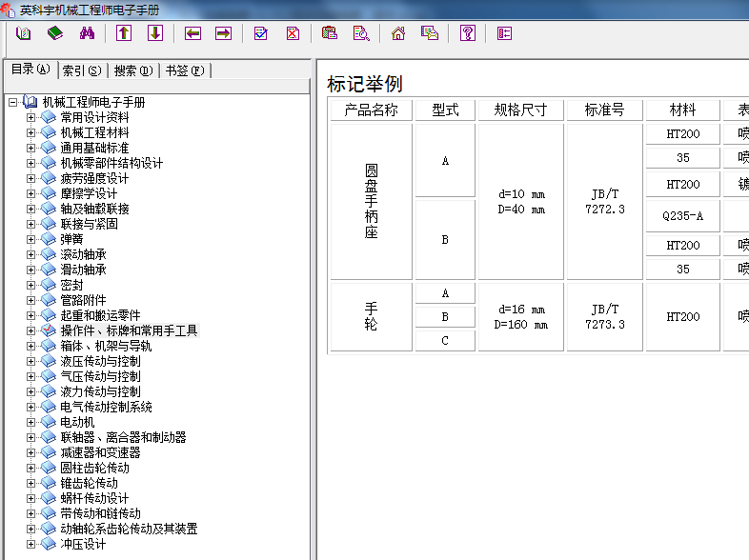
Task: Select 液压传动与控制 in the tree
Action: click(100, 361)
